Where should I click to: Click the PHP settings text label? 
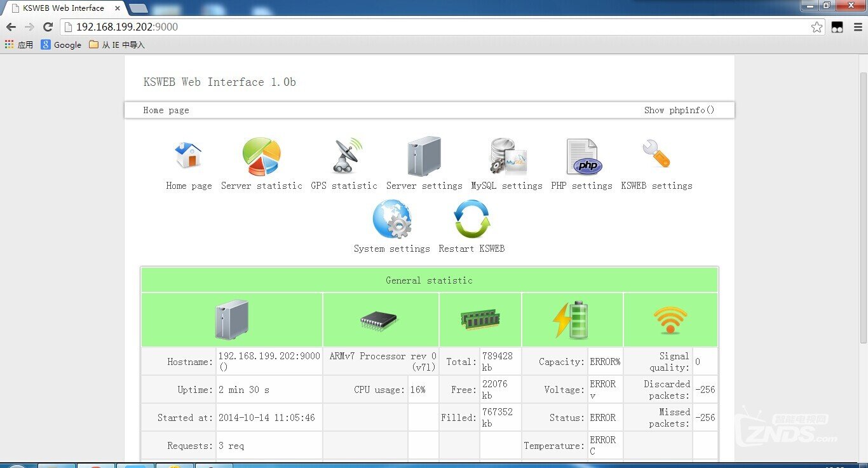(581, 186)
